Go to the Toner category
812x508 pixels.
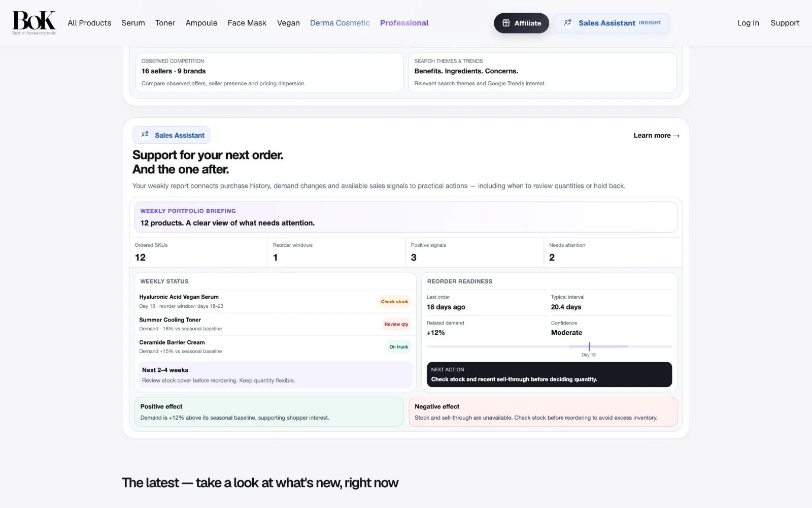[165, 23]
